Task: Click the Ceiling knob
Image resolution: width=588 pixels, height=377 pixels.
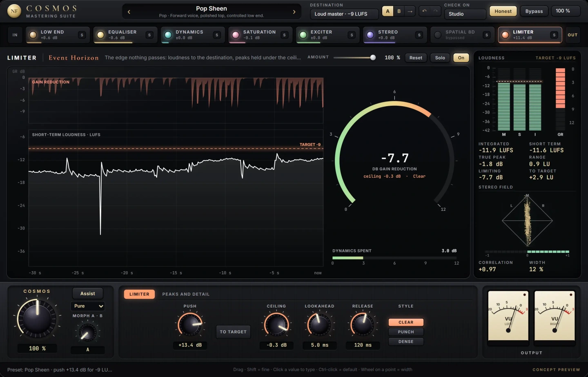Action: coord(276,325)
